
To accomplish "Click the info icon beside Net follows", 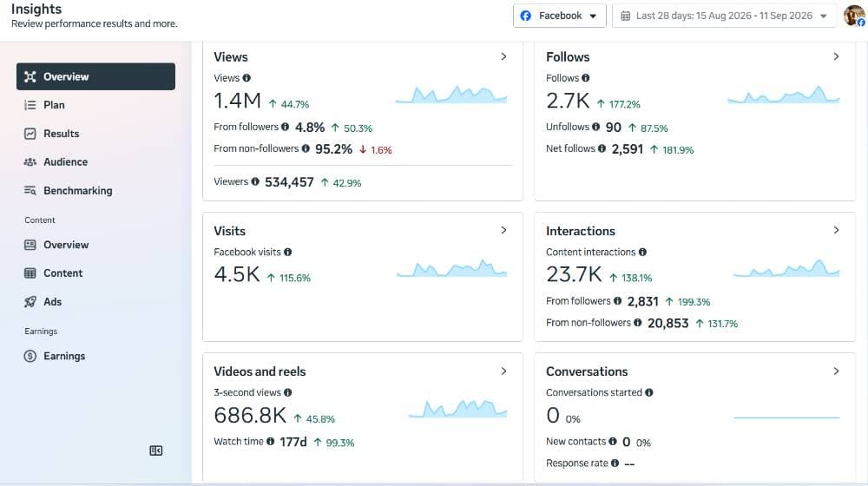I will (602, 148).
